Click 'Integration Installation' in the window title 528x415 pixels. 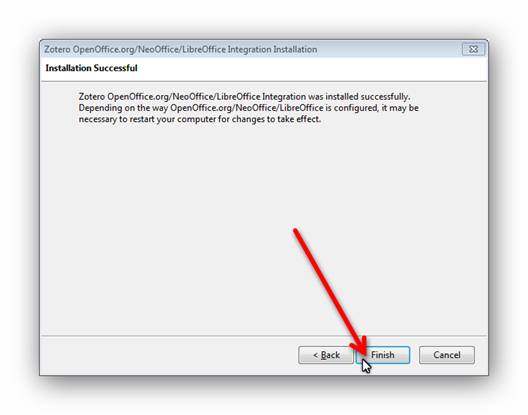[272, 50]
